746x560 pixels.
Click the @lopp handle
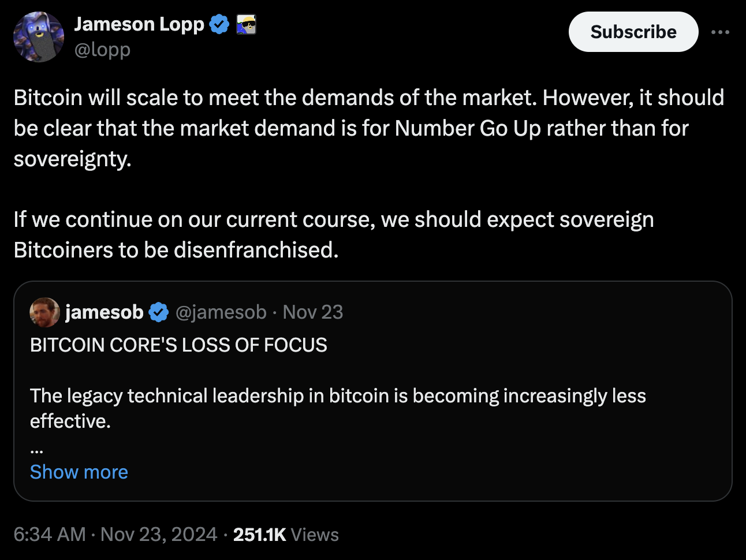pyautogui.click(x=102, y=50)
